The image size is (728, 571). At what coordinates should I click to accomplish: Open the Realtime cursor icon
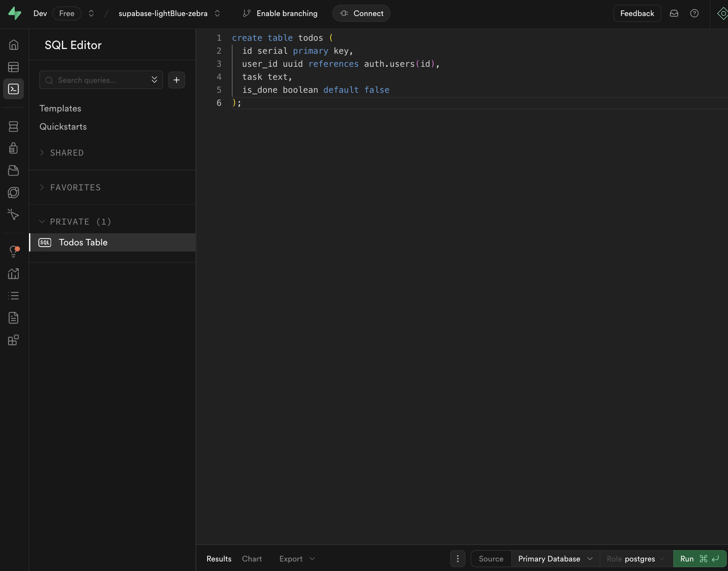click(13, 214)
